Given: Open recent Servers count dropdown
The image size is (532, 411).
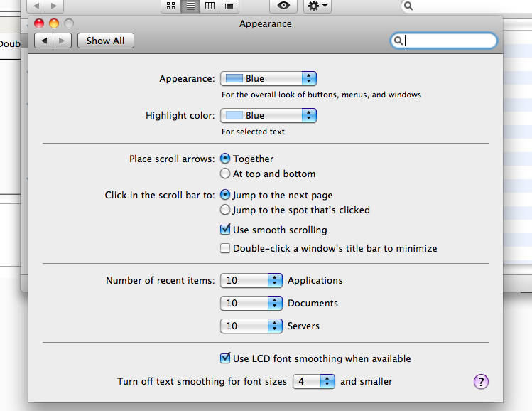Looking at the screenshot, I should 251,326.
